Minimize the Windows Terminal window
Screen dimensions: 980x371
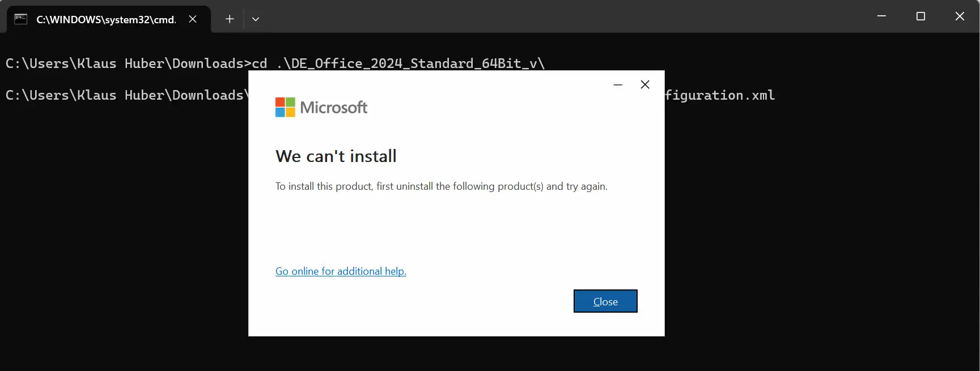(x=881, y=16)
